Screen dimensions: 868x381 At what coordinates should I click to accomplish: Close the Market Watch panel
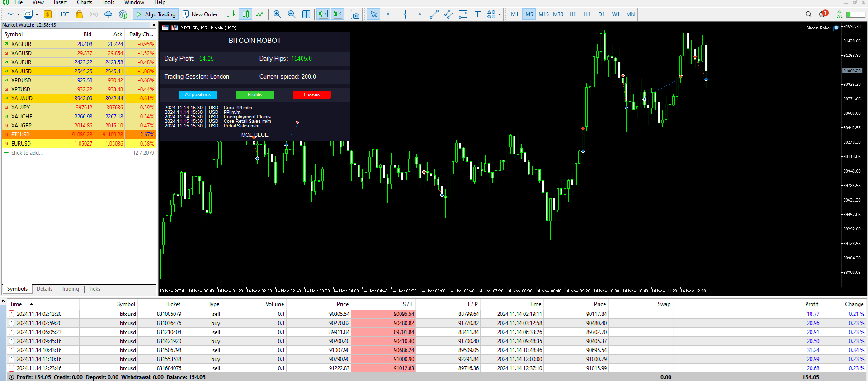point(154,25)
